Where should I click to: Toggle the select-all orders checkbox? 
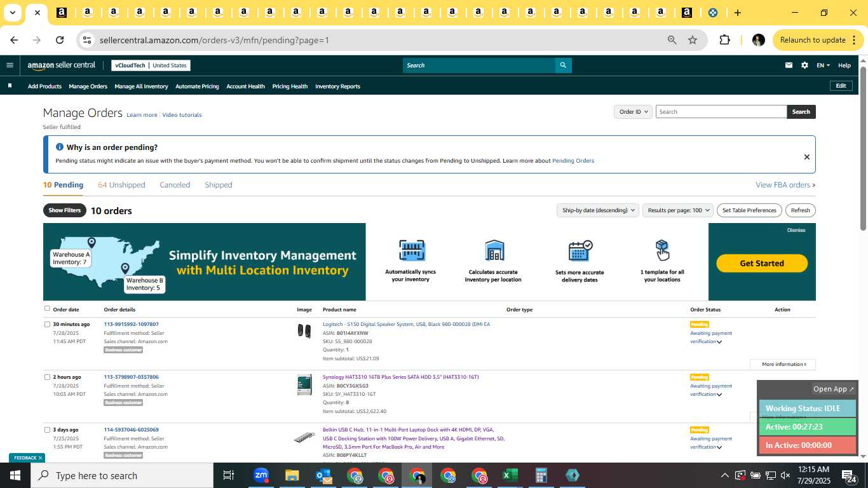(x=47, y=309)
